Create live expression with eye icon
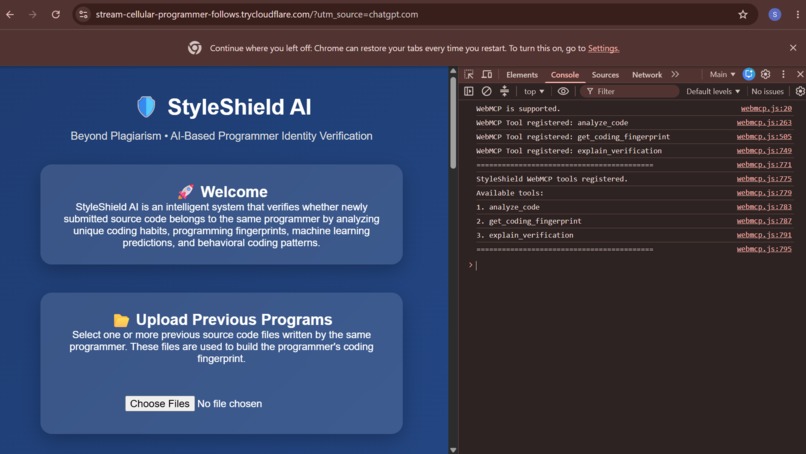The height and width of the screenshot is (454, 806). 563,91
